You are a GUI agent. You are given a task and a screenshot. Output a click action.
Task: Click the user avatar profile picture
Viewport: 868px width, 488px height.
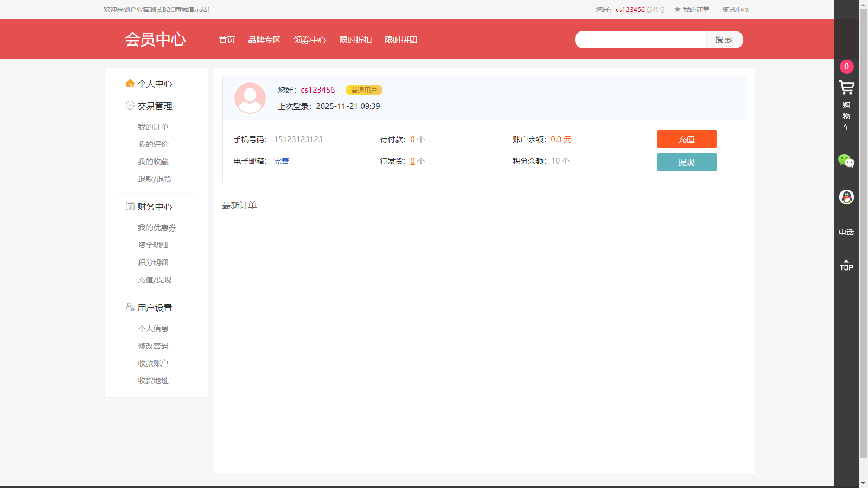coord(250,98)
